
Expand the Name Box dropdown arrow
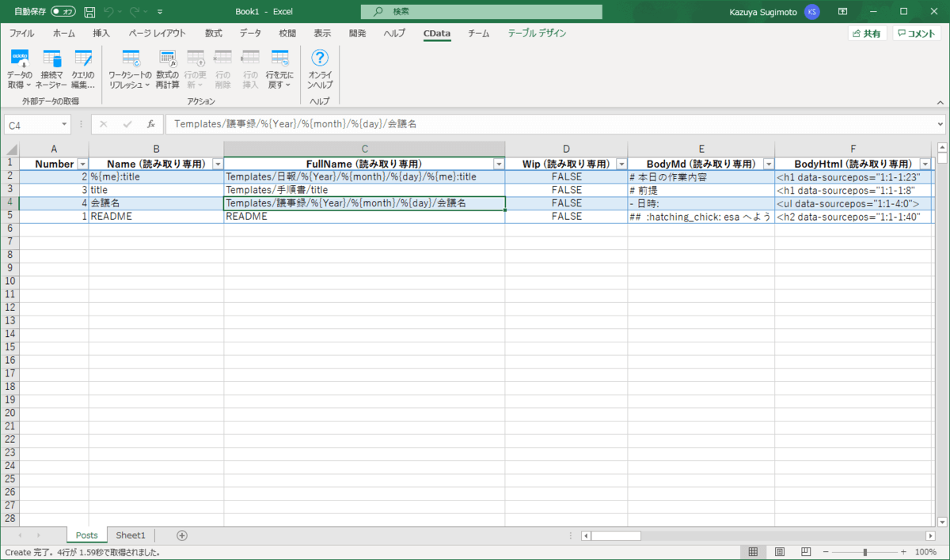[65, 125]
